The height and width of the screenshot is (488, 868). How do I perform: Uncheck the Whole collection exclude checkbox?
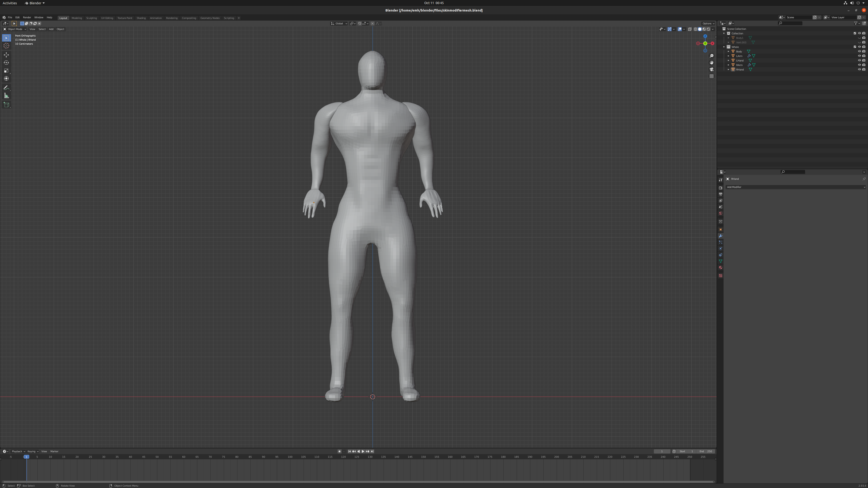pyautogui.click(x=855, y=47)
